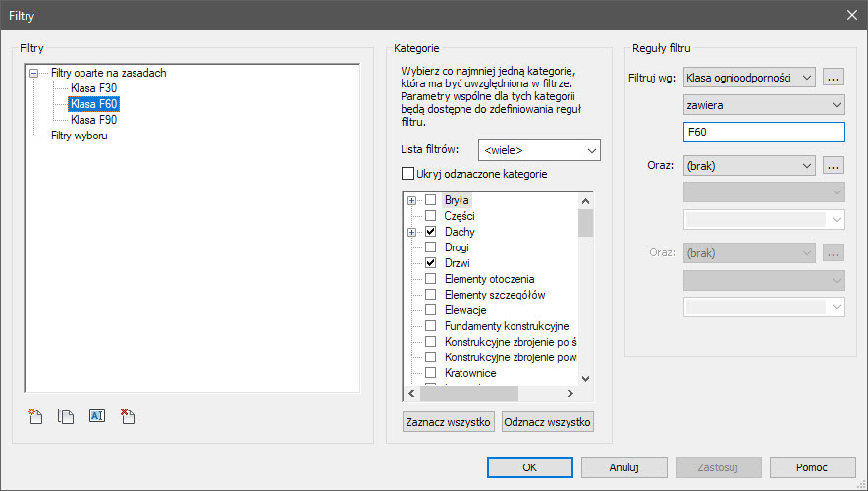Open parameter browser next to Klasa ognioodporności

pyautogui.click(x=834, y=78)
